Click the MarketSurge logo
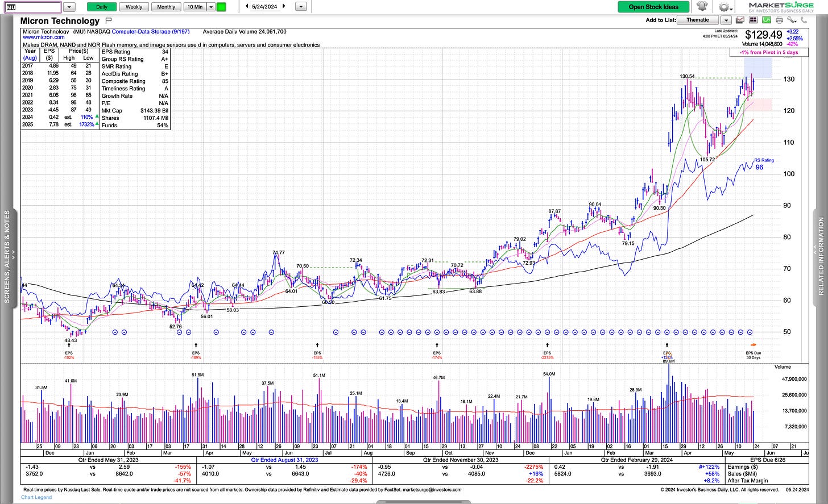Screen dimensions: 828x504 pos(781,6)
